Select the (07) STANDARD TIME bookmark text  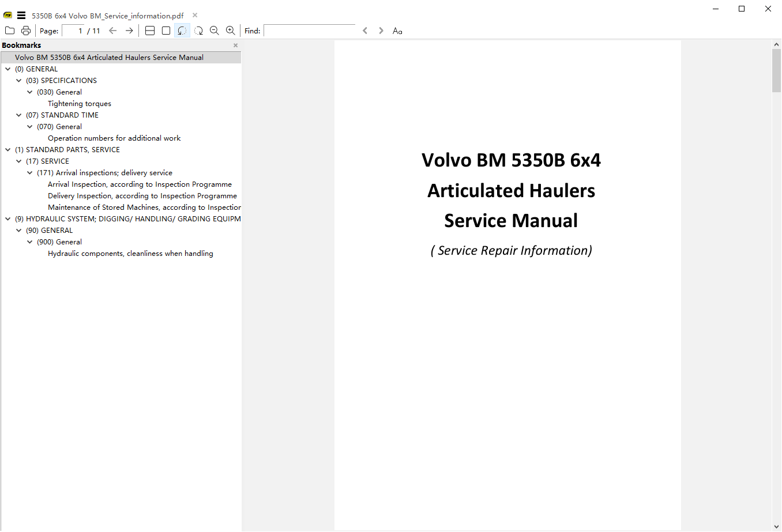click(62, 115)
